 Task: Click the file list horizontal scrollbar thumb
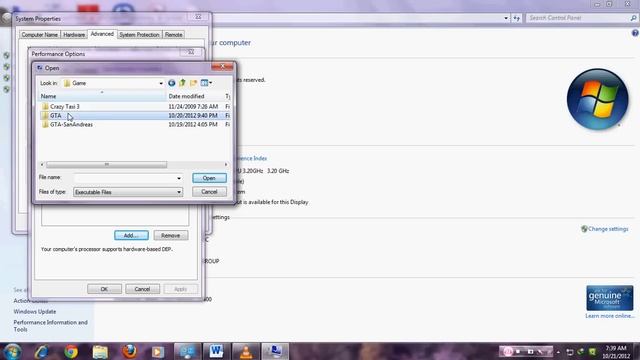click(x=107, y=164)
